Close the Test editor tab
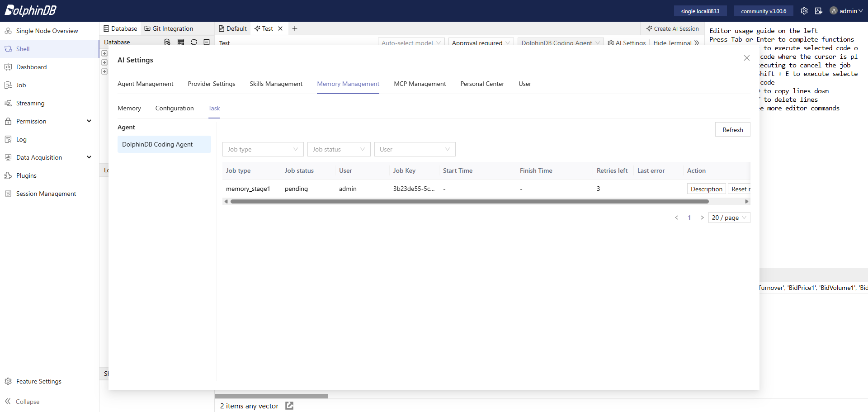The width and height of the screenshot is (868, 412). 280,28
